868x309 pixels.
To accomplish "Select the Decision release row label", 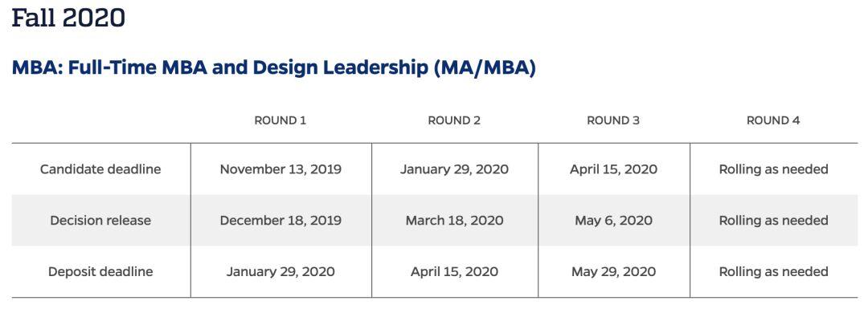I will pyautogui.click(x=100, y=221).
